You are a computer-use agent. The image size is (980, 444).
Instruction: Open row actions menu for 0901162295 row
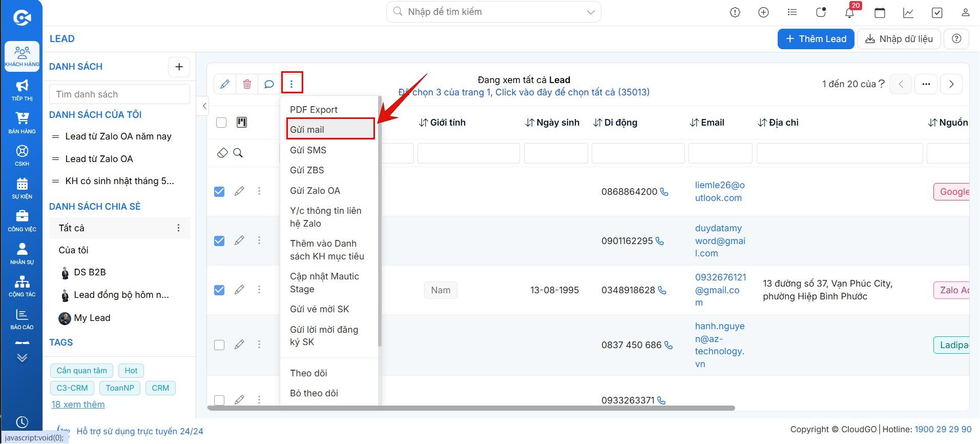coord(259,240)
